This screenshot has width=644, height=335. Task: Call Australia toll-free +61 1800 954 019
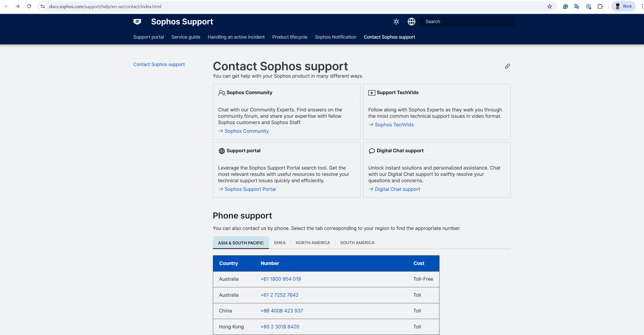pos(280,279)
